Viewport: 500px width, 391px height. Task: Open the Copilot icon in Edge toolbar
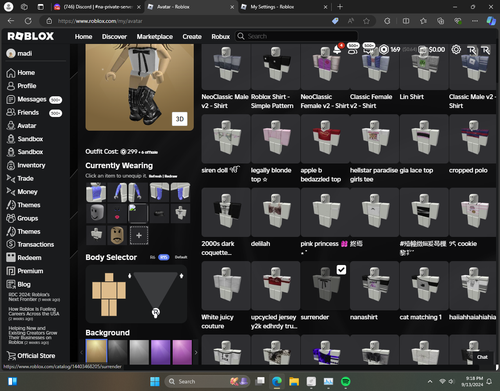click(491, 21)
